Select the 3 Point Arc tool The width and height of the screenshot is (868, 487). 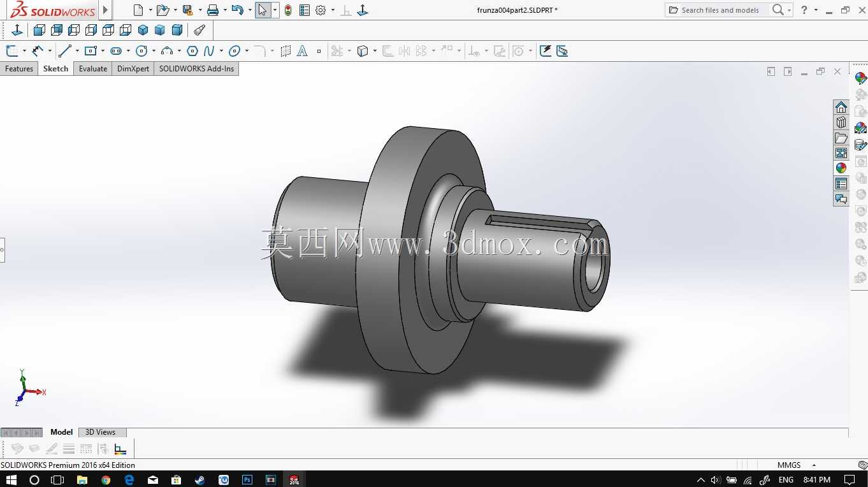167,51
